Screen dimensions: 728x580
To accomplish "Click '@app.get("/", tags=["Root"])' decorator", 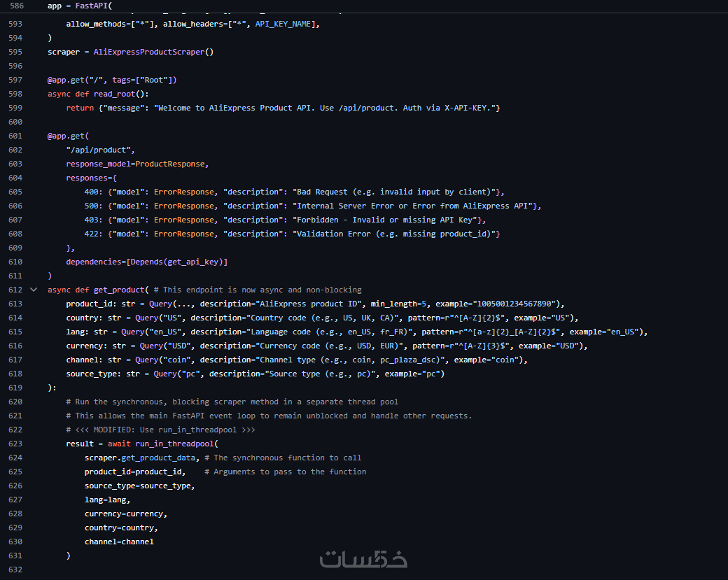I will tap(112, 80).
